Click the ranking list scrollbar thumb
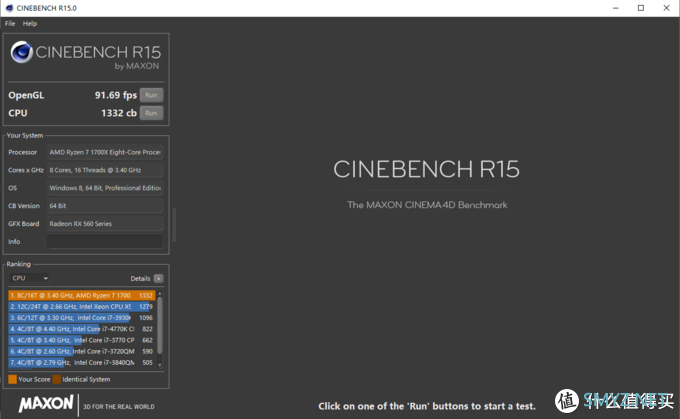This screenshot has height=419, width=680. pos(160,325)
